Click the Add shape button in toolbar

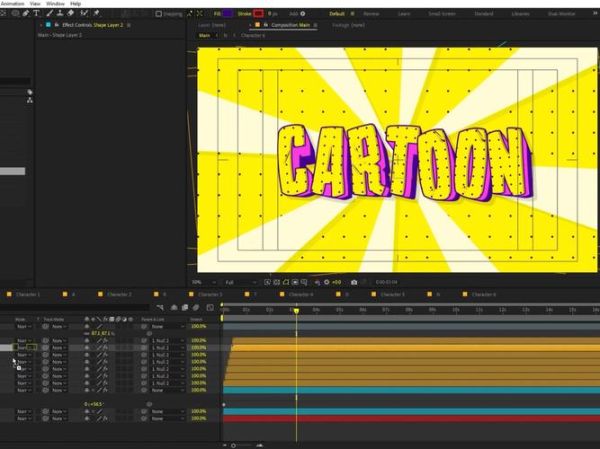point(295,13)
